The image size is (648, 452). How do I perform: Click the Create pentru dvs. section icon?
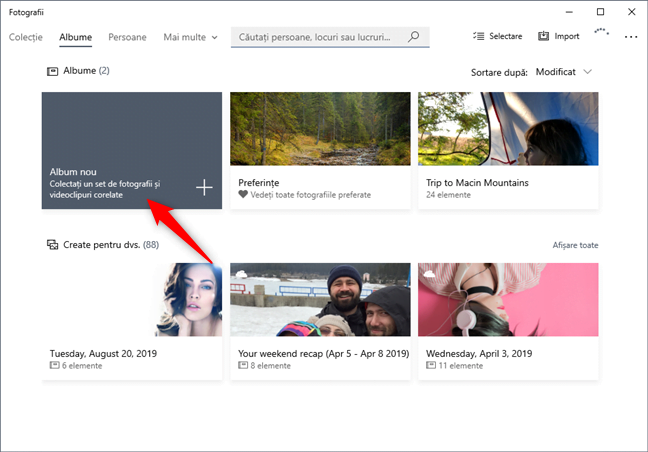tap(52, 245)
